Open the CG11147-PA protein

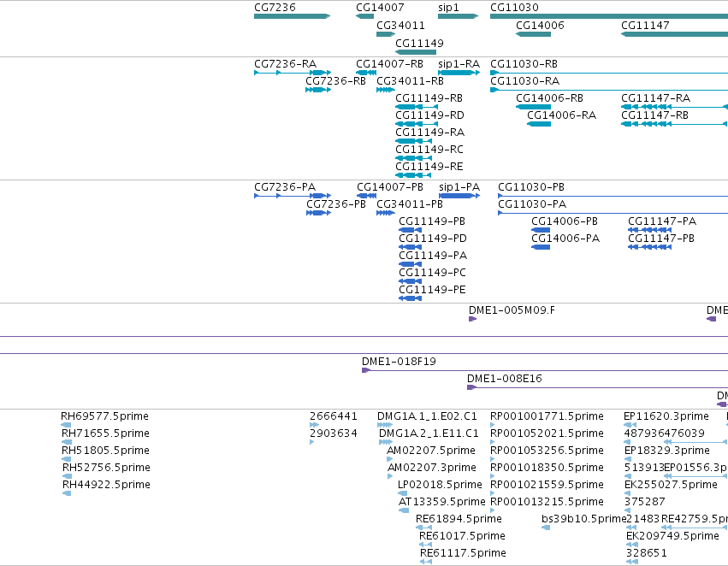(x=649, y=230)
